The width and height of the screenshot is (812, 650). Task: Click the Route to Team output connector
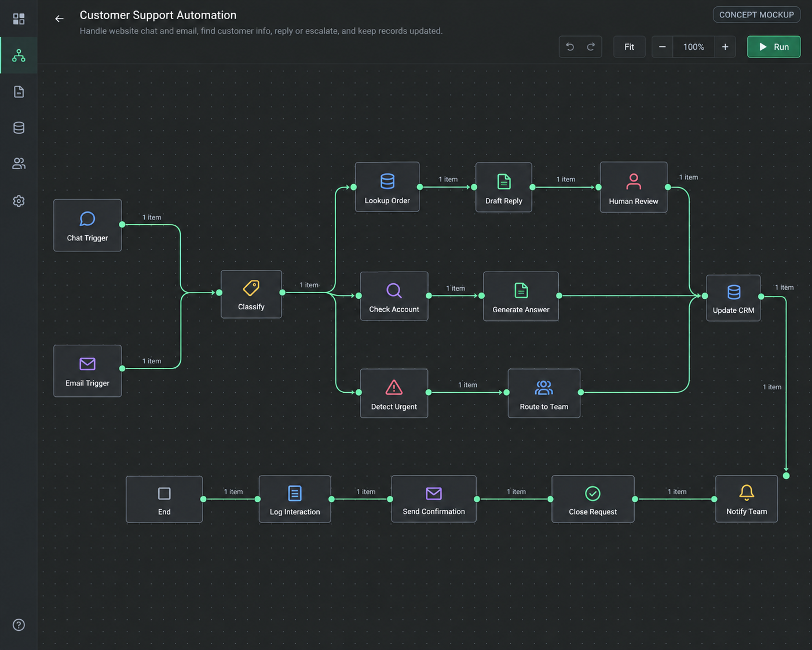(x=581, y=392)
